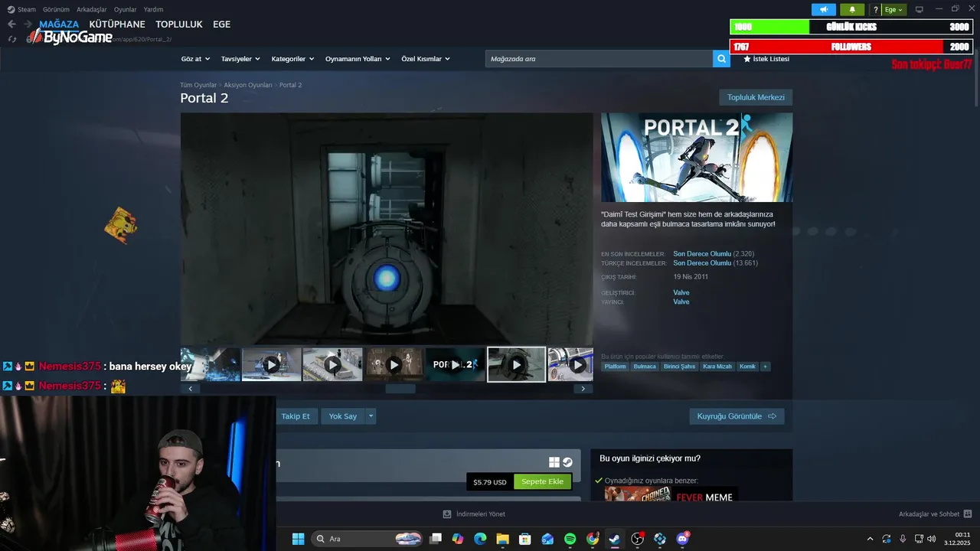Select the Bulmaca tag

click(x=645, y=367)
